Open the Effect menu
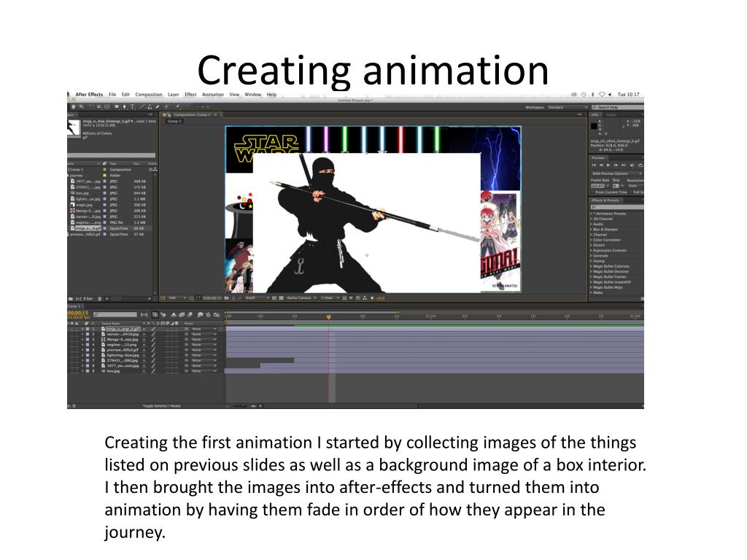 point(190,94)
